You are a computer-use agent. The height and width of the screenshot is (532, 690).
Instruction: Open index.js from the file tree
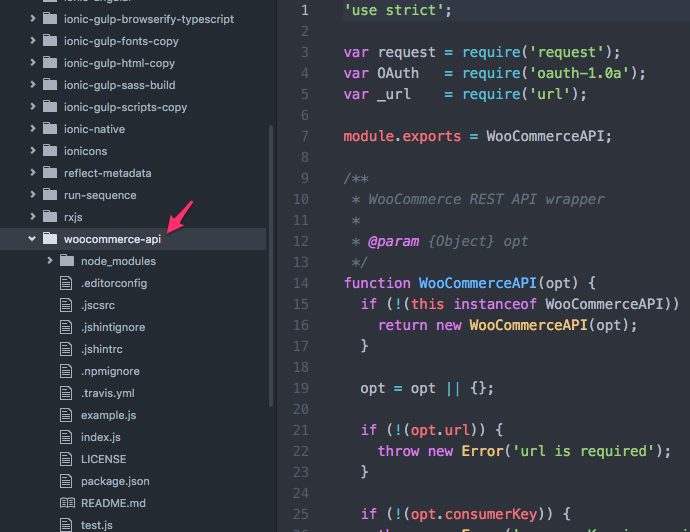tap(101, 437)
